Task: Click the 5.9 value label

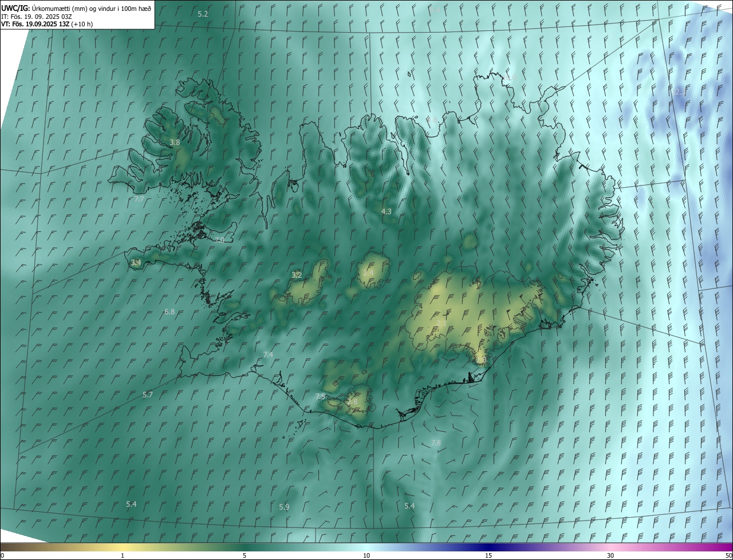Action: pos(284,507)
